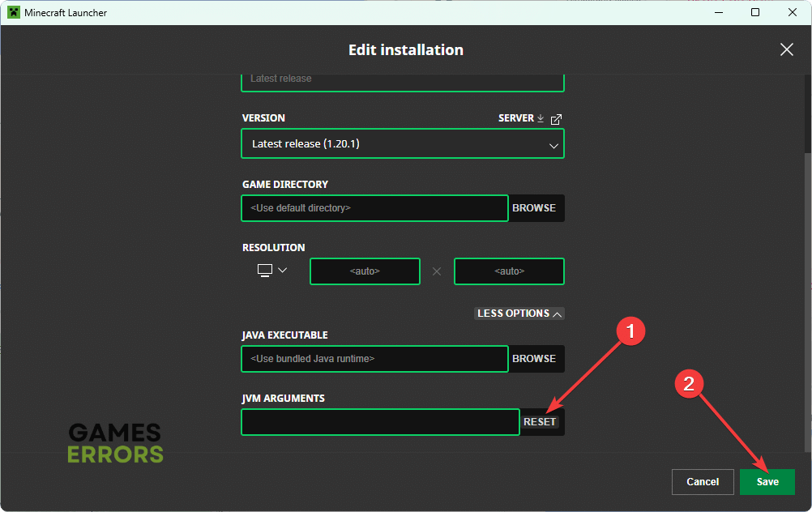Browse for the game directory
812x512 pixels.
[x=534, y=208]
